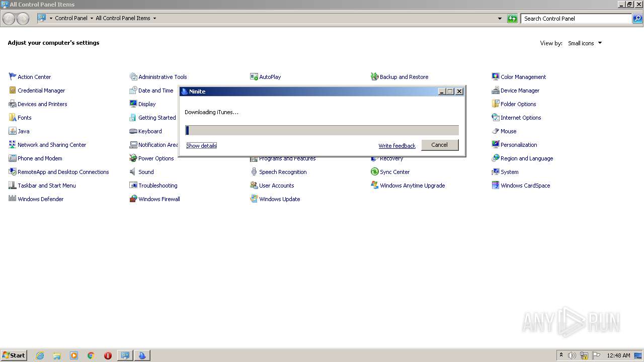Click Windows Defender icon

(x=13, y=199)
